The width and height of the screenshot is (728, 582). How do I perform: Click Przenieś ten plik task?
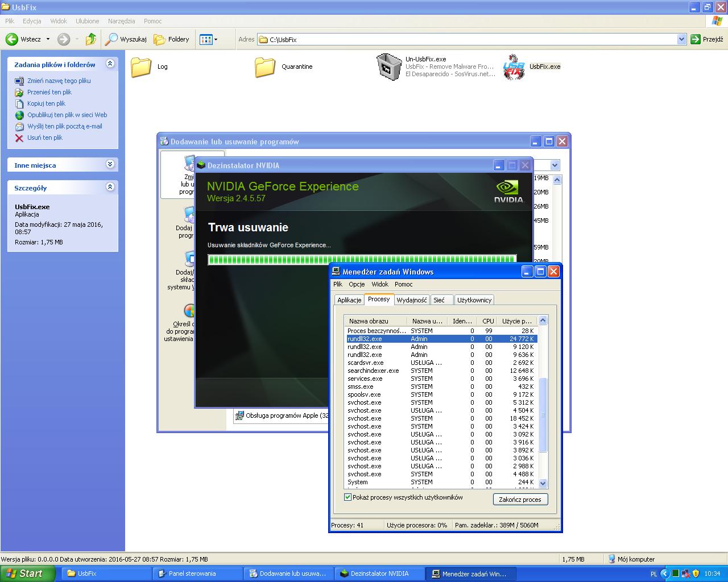[x=49, y=92]
